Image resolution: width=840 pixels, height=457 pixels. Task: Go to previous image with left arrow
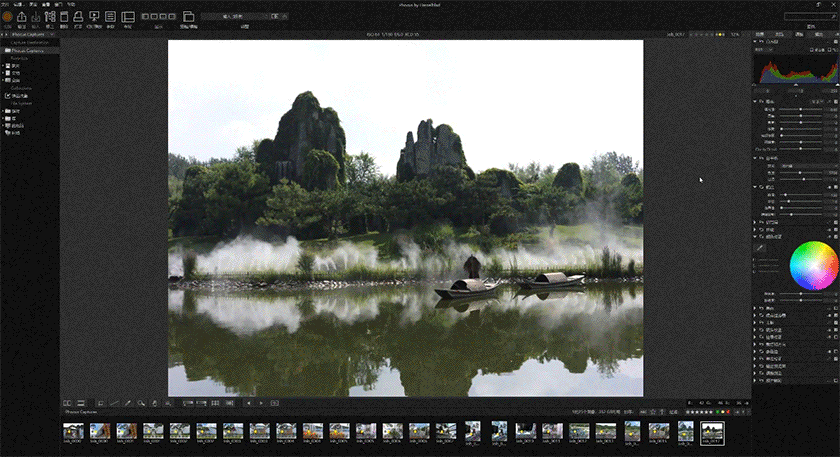click(x=248, y=403)
